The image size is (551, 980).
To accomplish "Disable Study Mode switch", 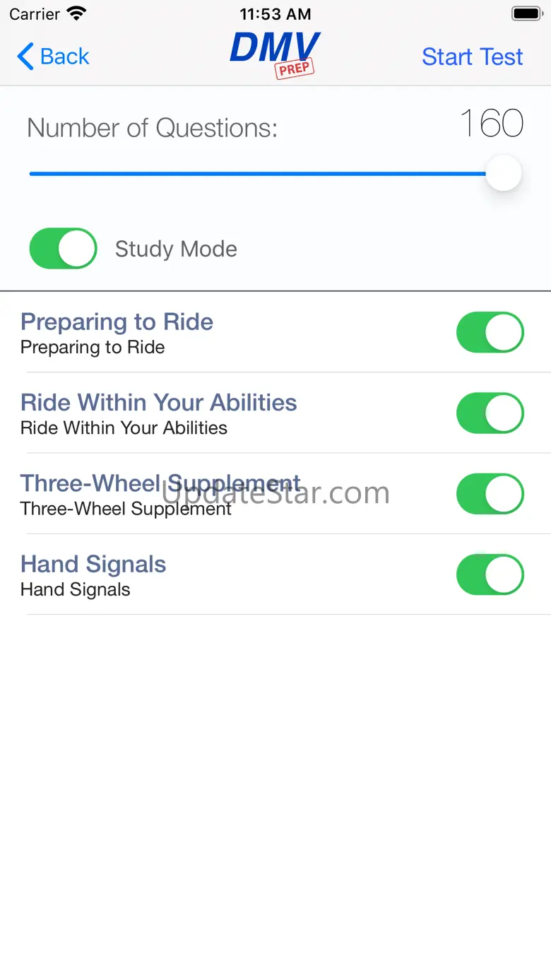I will pyautogui.click(x=63, y=249).
